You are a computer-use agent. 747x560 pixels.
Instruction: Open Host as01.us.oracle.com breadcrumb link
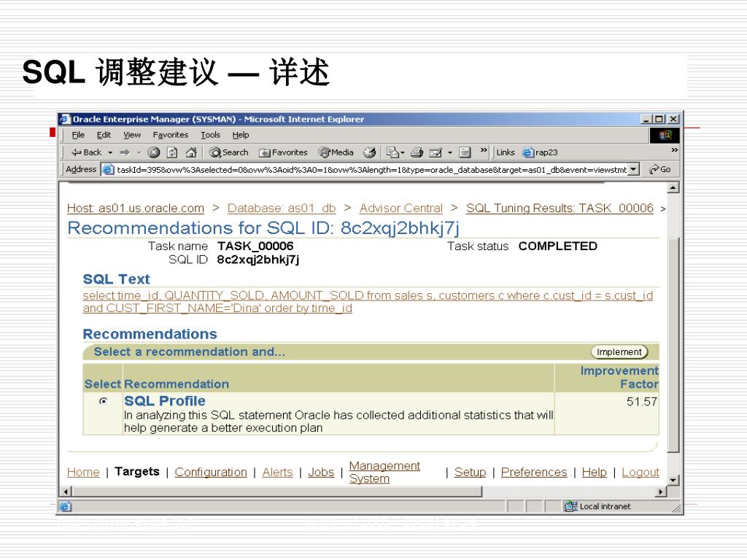pos(136,209)
